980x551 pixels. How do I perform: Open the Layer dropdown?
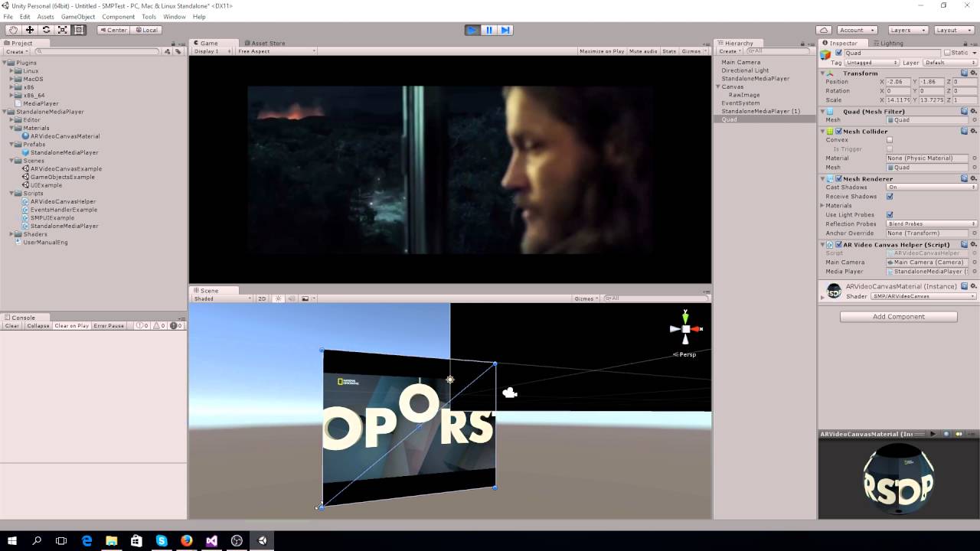point(950,63)
